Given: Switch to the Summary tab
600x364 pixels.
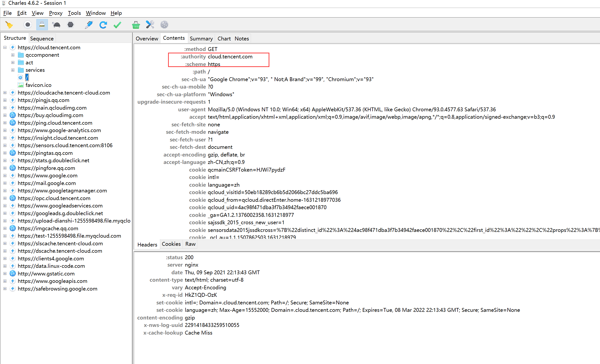Looking at the screenshot, I should 201,39.
